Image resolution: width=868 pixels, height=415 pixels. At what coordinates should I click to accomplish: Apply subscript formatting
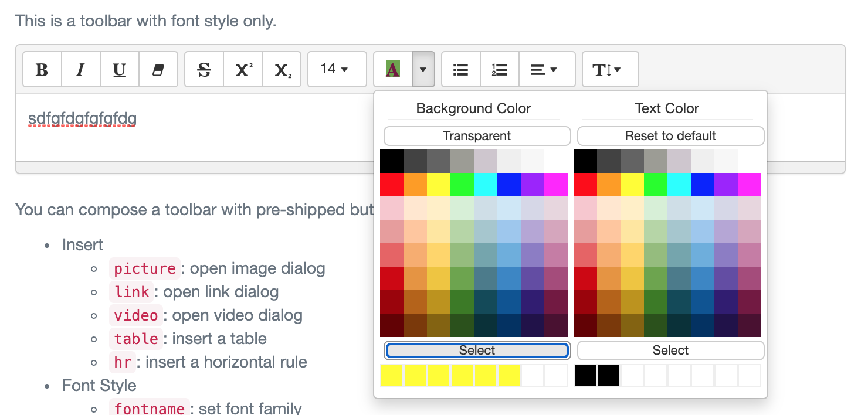(282, 70)
